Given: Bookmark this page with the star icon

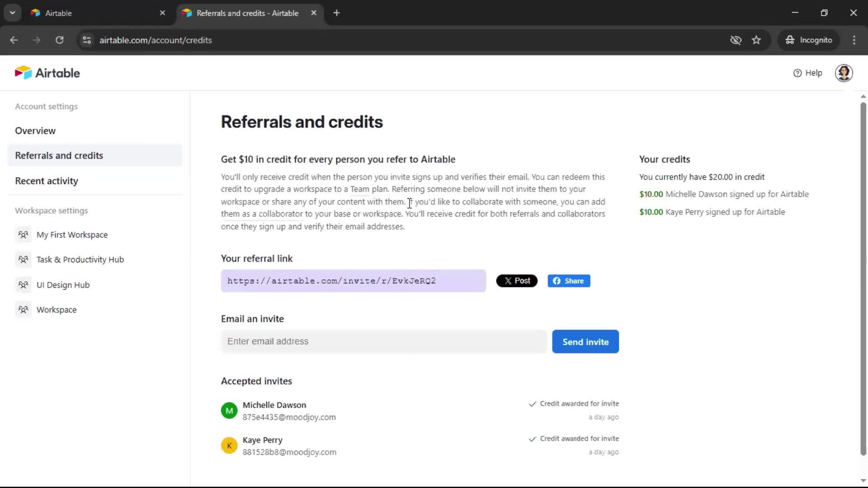Looking at the screenshot, I should click(756, 40).
